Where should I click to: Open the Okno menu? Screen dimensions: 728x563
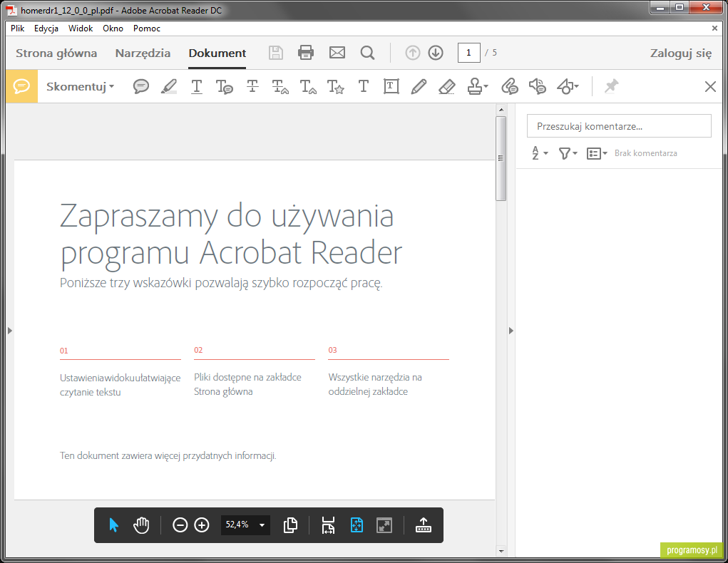pos(113,29)
